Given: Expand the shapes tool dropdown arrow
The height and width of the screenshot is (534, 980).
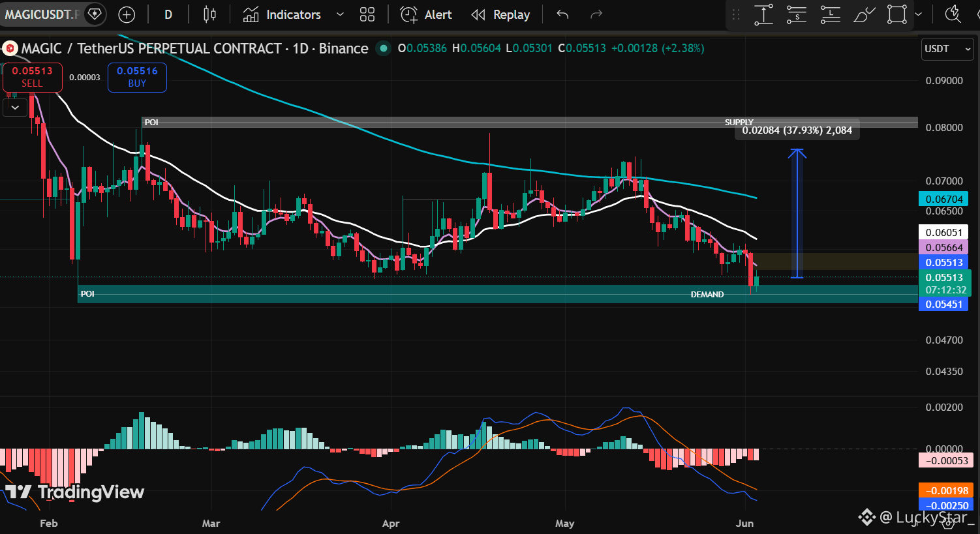Looking at the screenshot, I should click(x=919, y=14).
